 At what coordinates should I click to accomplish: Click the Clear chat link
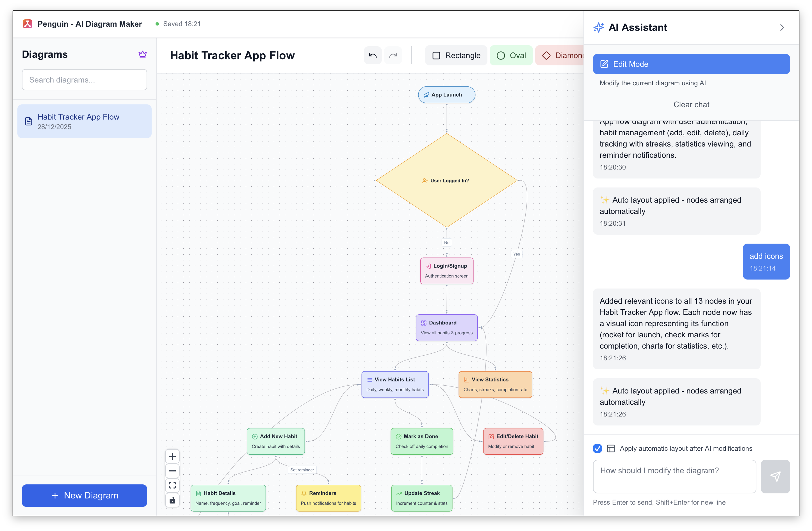point(691,104)
